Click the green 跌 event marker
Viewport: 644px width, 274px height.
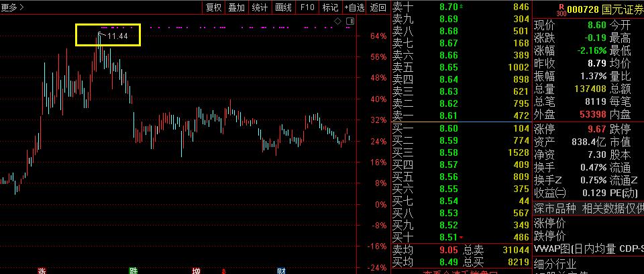pyautogui.click(x=133, y=271)
